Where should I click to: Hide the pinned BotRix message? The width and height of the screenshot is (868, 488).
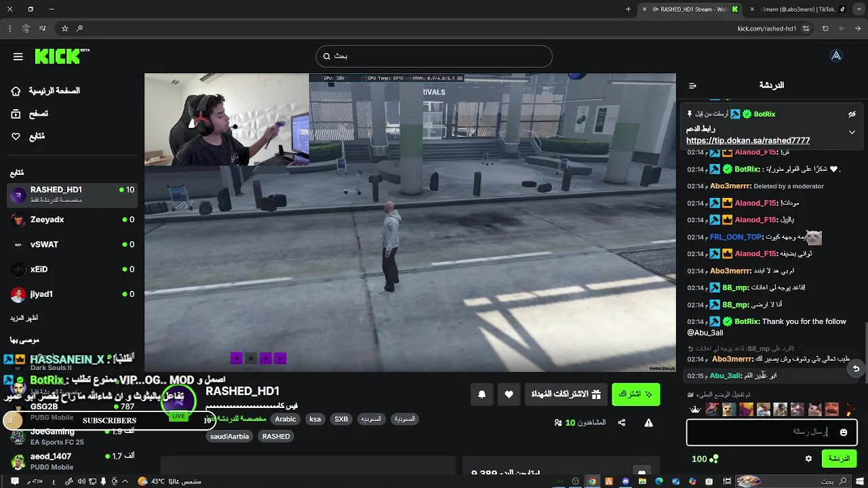pos(852,115)
